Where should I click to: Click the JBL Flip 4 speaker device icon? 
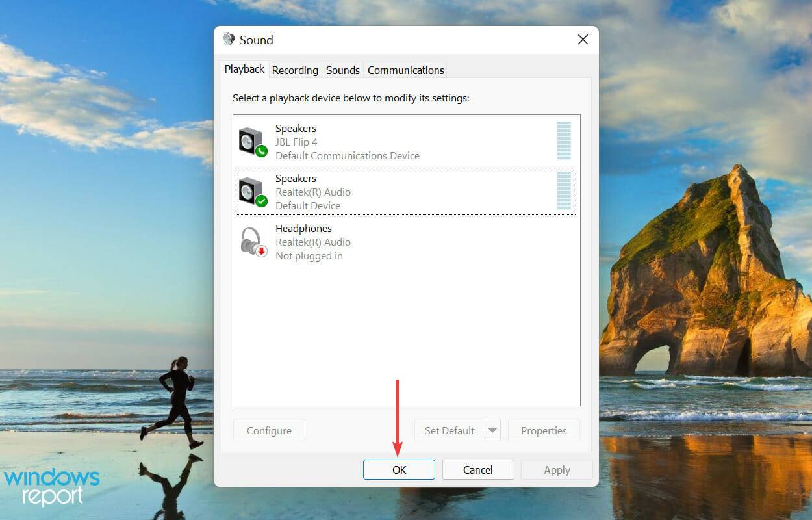[250, 140]
